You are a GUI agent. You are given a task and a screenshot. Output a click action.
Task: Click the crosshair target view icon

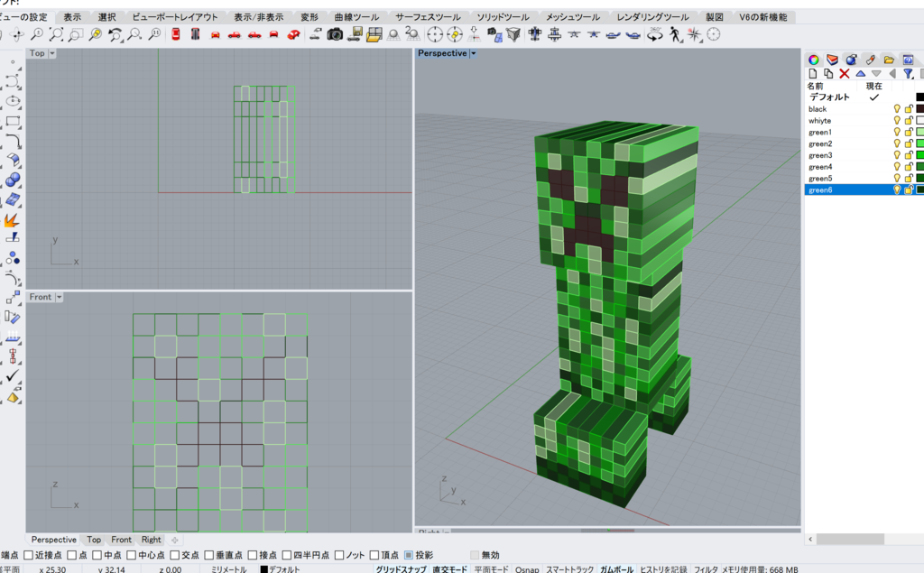tap(434, 35)
